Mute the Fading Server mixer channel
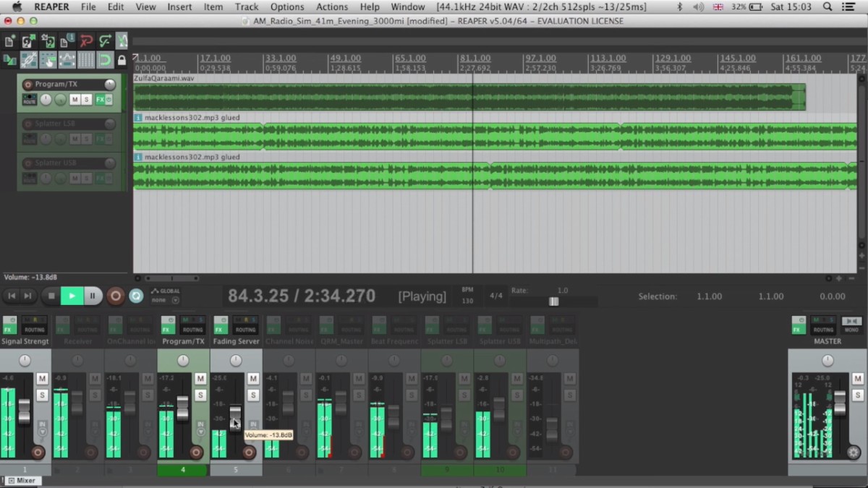The height and width of the screenshot is (488, 868). pos(253,379)
